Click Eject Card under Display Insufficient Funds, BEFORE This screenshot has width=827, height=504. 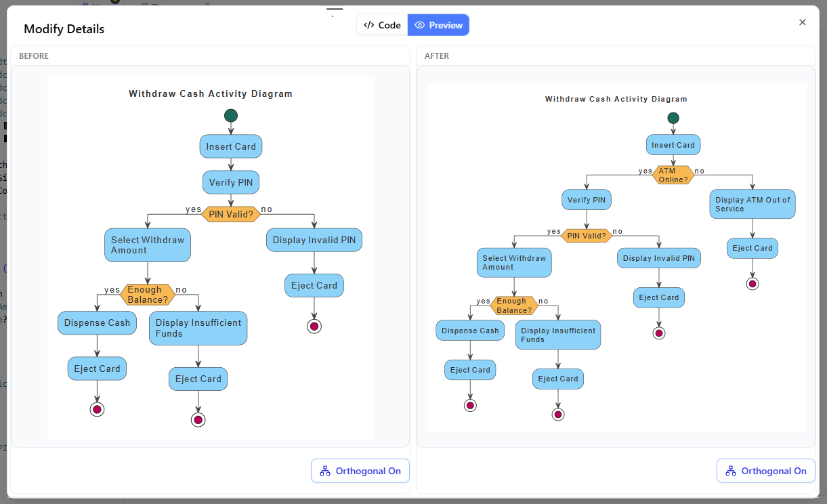(198, 379)
